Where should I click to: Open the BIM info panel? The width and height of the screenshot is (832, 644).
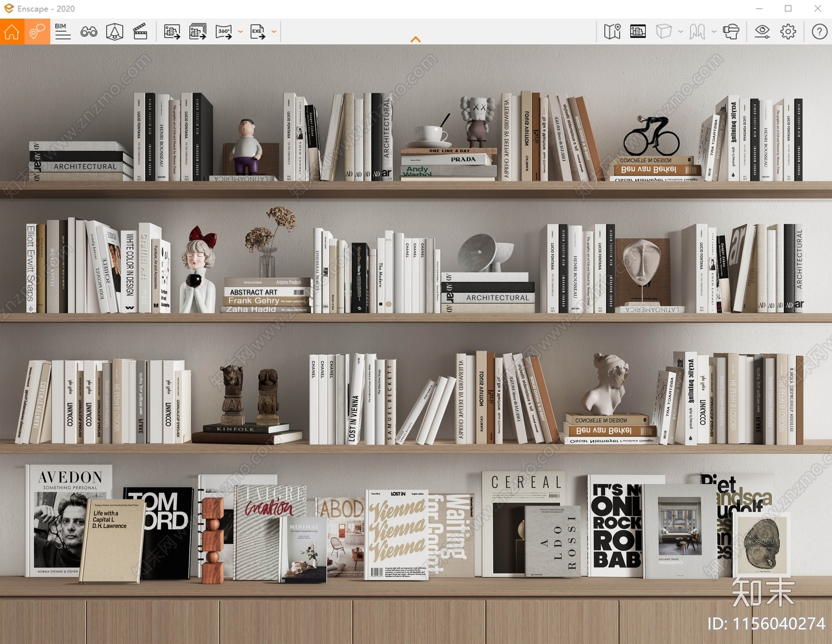coord(62,32)
